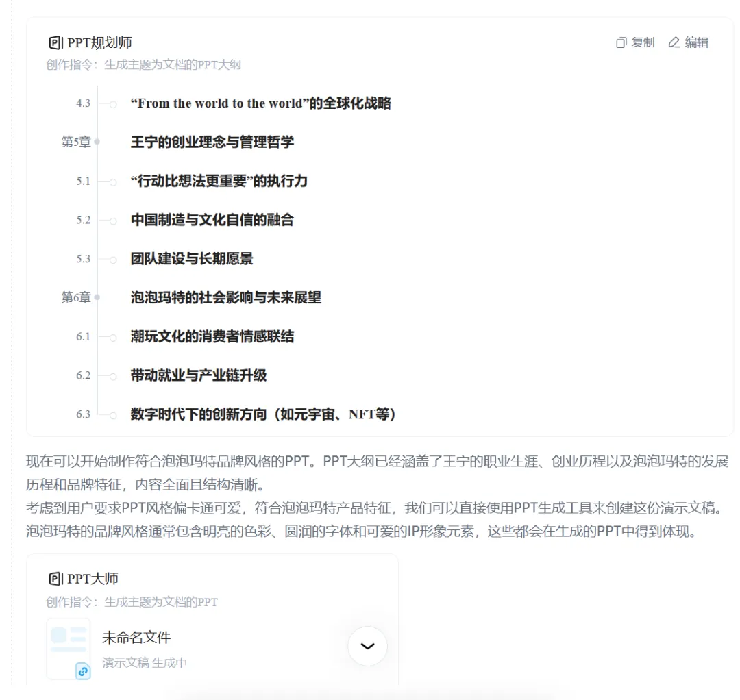Expand the round chevron-down button

coord(368,646)
